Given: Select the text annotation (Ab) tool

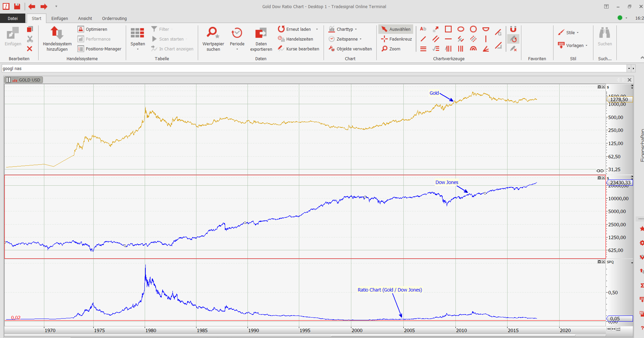Looking at the screenshot, I should pos(423,29).
